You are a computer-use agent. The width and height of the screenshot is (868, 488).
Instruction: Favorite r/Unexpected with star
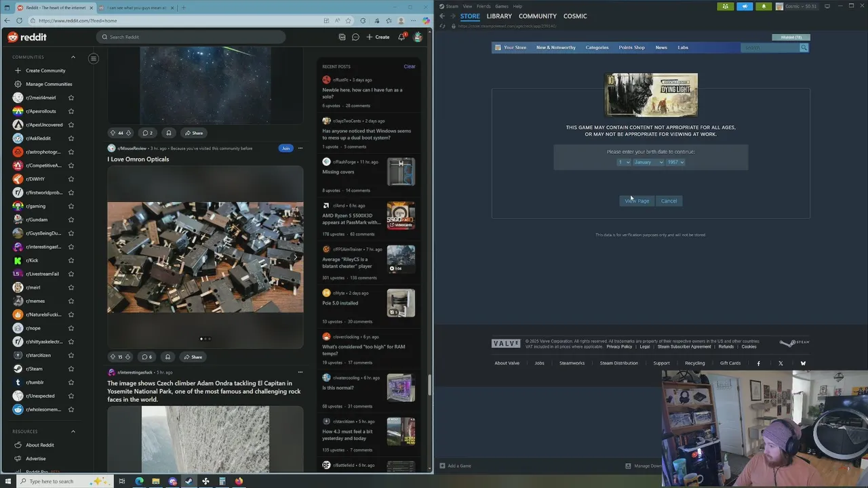(x=71, y=396)
